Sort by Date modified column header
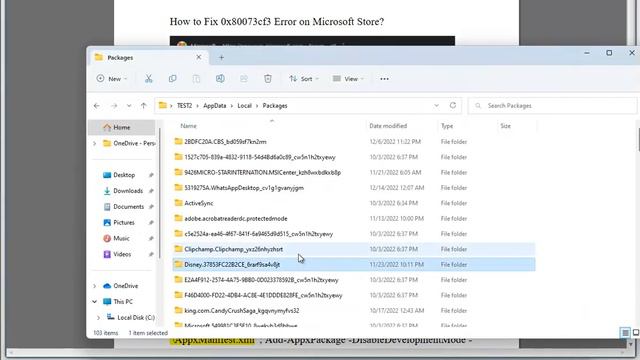Viewport: 640px width, 360px height. 388,126
